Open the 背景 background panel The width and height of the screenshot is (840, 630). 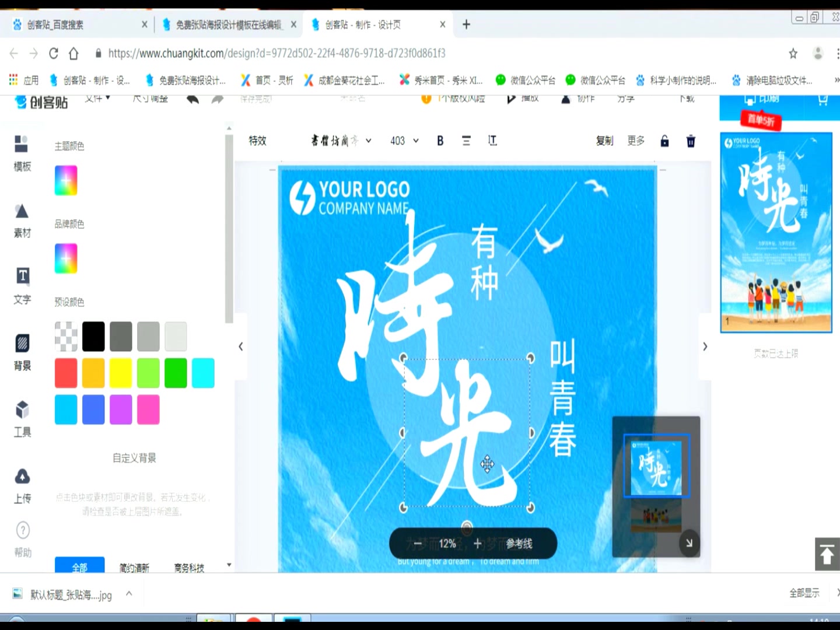(x=22, y=352)
